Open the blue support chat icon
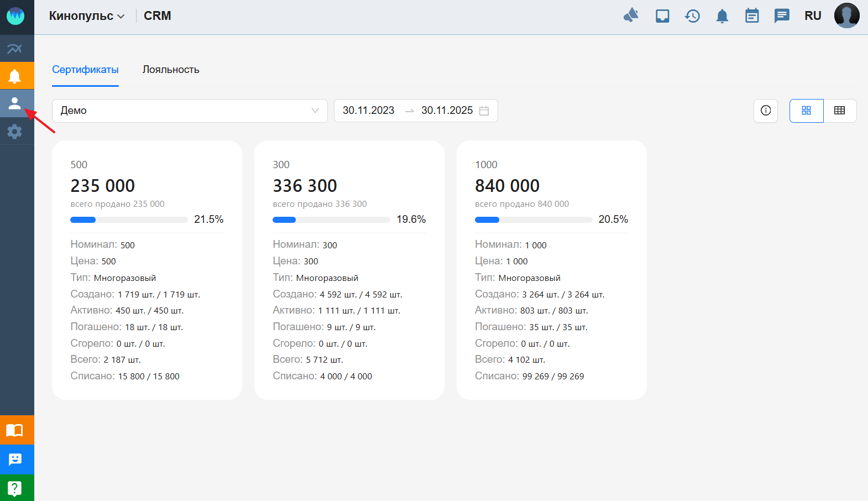Screen dimensions: 868x501 [15, 460]
